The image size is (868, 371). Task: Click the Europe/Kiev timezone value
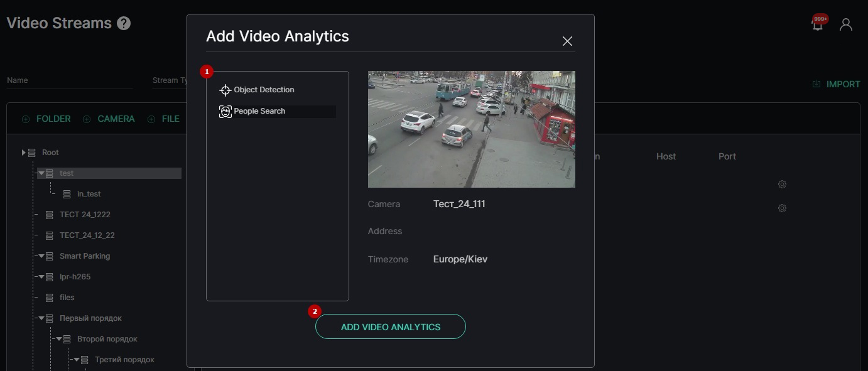[x=460, y=259]
